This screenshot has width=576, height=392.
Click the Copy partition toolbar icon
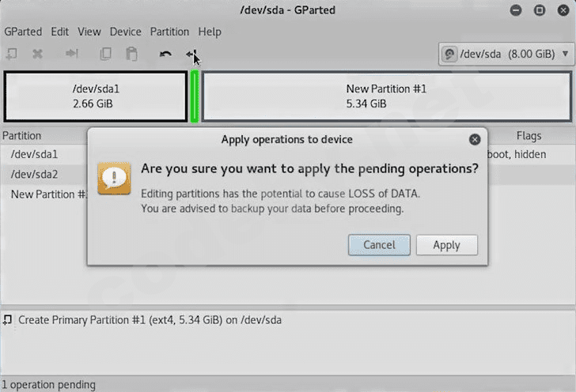click(105, 54)
